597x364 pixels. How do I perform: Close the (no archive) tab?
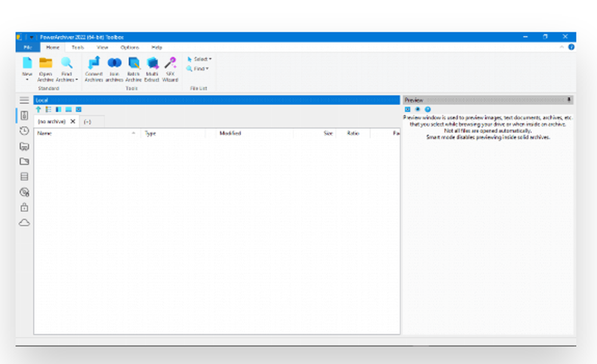tap(73, 122)
